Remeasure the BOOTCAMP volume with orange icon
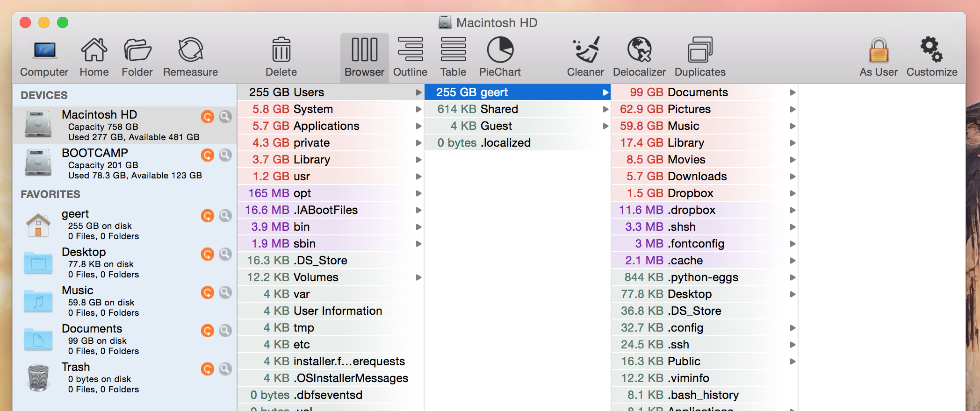The height and width of the screenshot is (411, 980). 208,155
